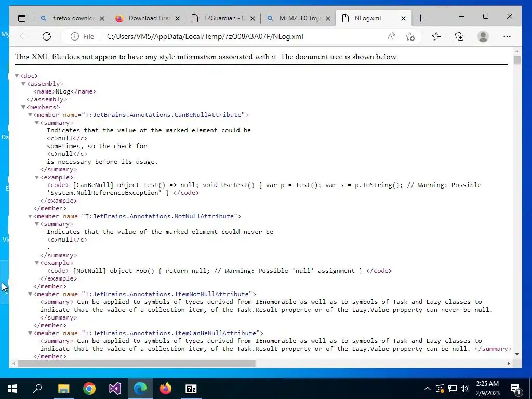Open Firefox from taskbar

point(166,389)
